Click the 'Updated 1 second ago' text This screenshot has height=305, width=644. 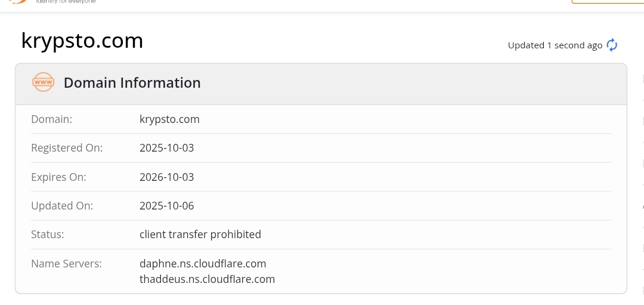(555, 45)
